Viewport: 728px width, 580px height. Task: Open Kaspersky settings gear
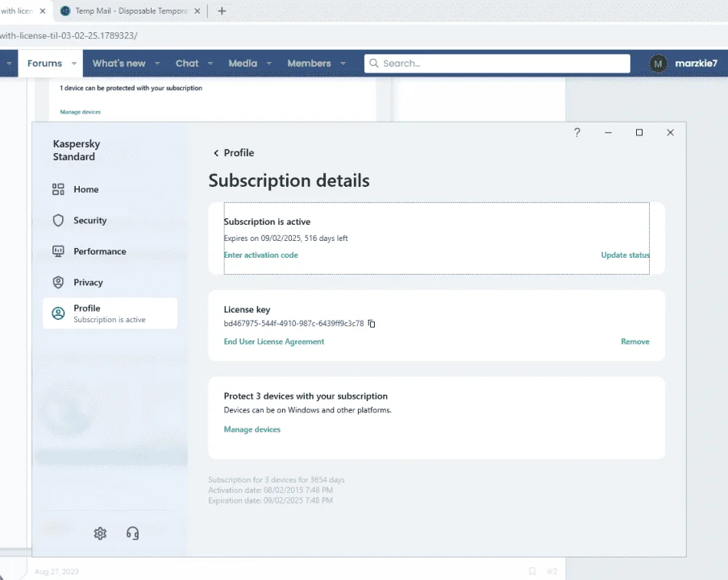pos(100,533)
